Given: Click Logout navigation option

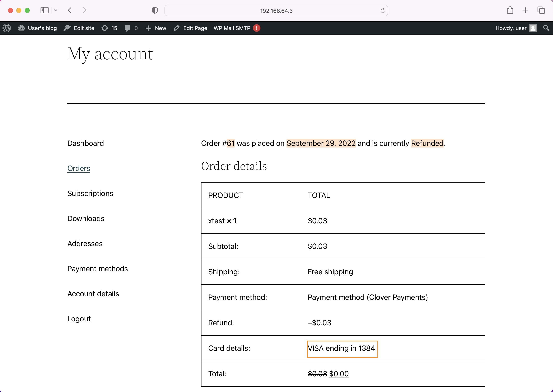Looking at the screenshot, I should tap(79, 319).
